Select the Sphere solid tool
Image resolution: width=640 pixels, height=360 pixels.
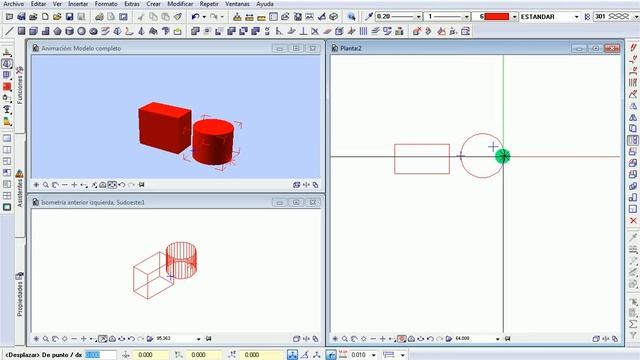pos(82,31)
